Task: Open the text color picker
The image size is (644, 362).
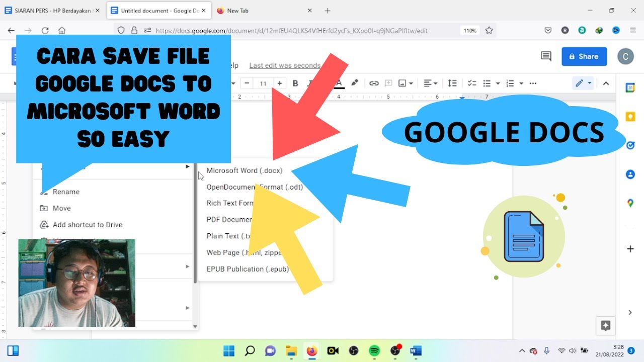Action: [x=340, y=83]
